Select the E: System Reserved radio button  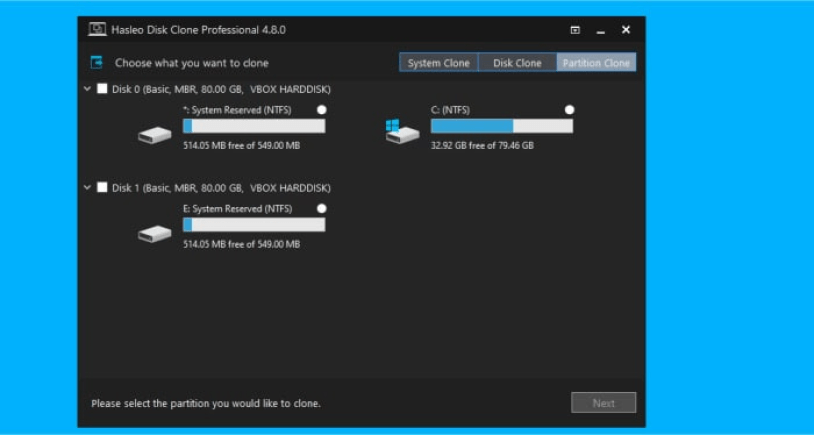click(x=321, y=208)
